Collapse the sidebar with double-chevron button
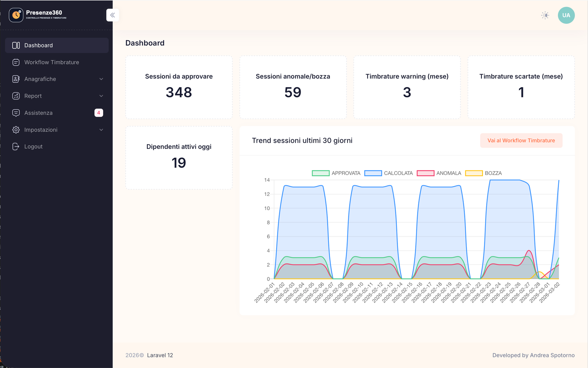The width and height of the screenshot is (588, 368). click(x=112, y=15)
